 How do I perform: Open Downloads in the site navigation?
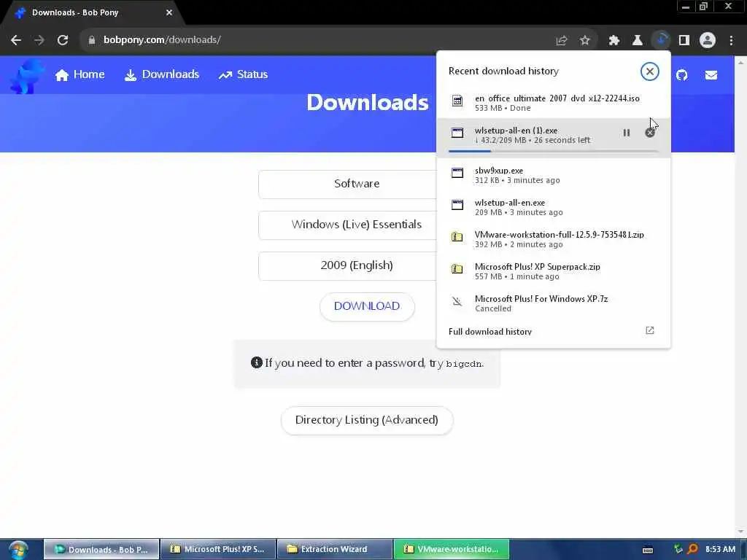point(162,75)
